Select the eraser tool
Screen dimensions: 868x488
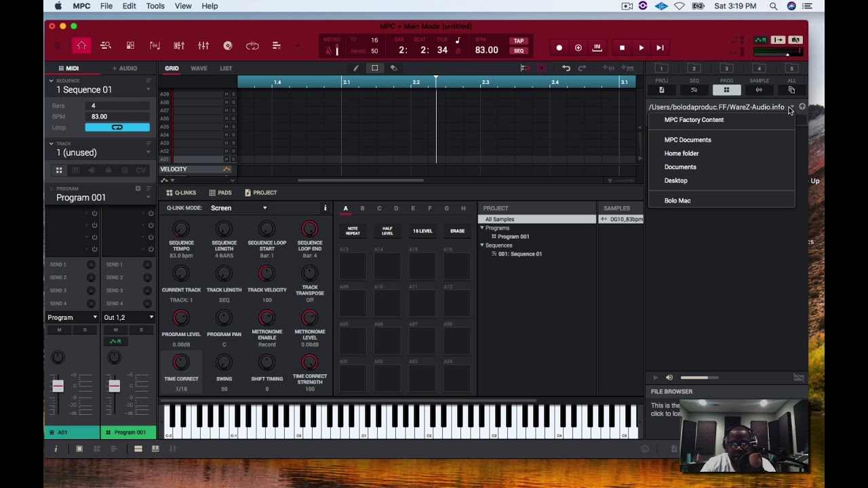(x=393, y=68)
